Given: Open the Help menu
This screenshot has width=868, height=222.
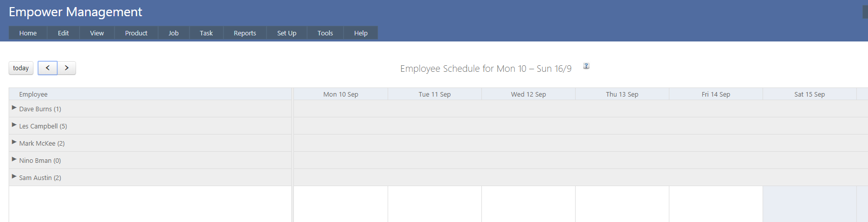Looking at the screenshot, I should (x=361, y=33).
